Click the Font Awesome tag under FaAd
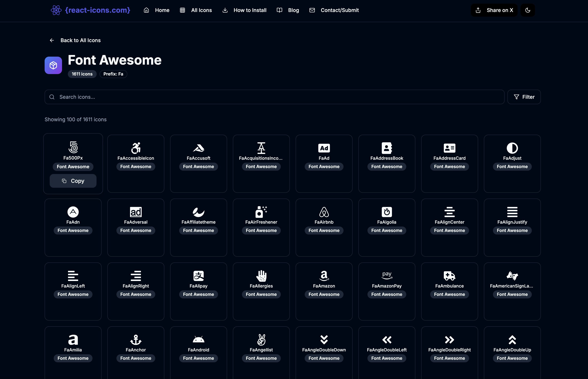Screen dimensions: 588x379 click(x=324, y=167)
